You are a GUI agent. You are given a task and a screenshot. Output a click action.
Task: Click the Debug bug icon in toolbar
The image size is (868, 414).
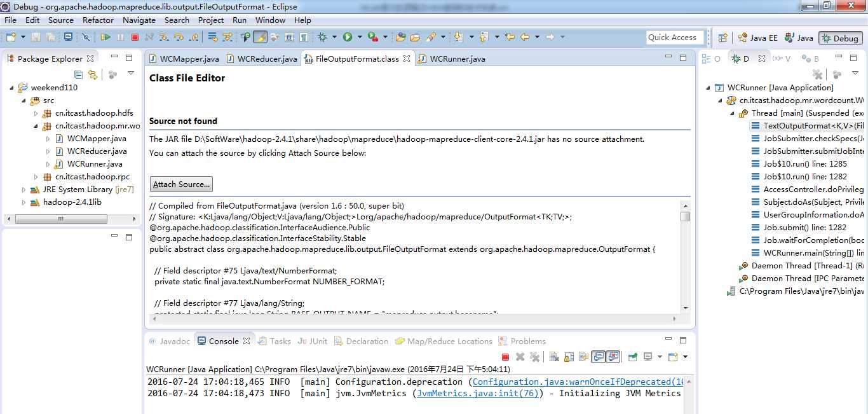pos(322,38)
